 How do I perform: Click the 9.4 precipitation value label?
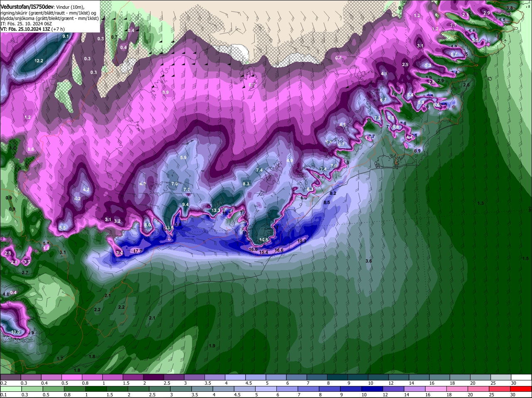tap(185, 204)
